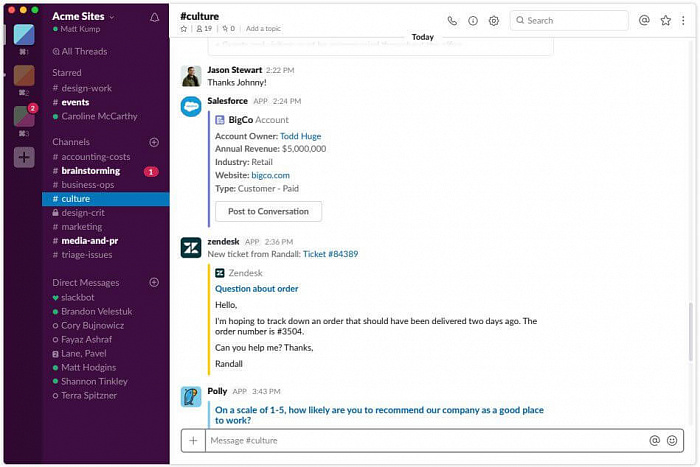Show channel details info icon
This screenshot has height=467, width=700.
473,21
